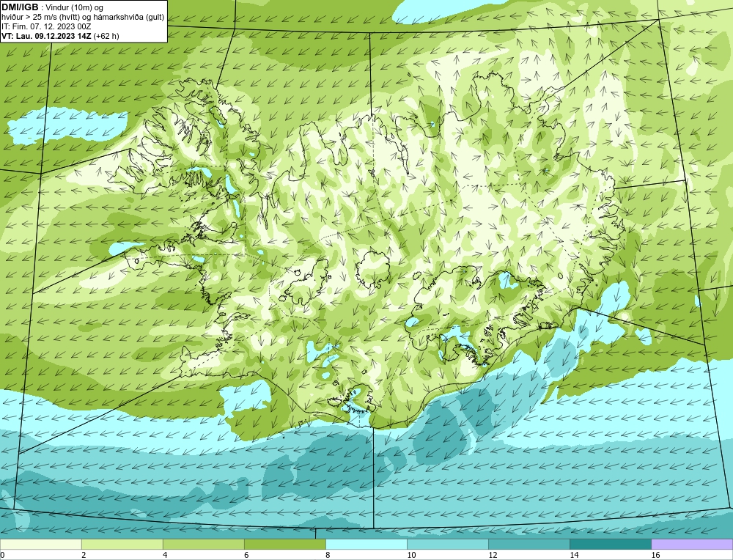Screen dimensions: 733x560
Task: Click the DMI/IGB title text
Action: pos(20,7)
